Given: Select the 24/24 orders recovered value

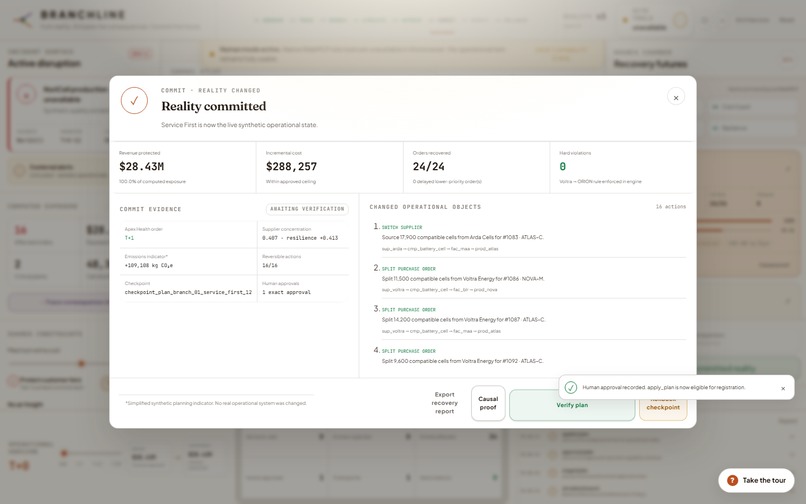Looking at the screenshot, I should click(428, 167).
